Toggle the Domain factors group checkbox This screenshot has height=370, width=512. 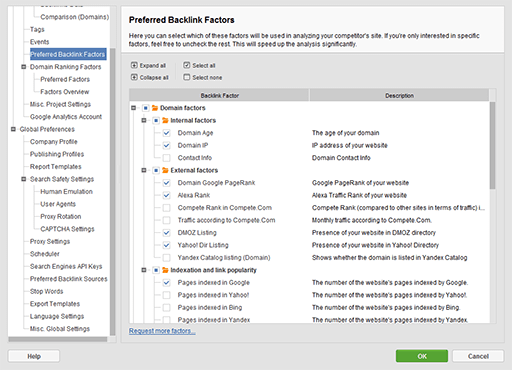(x=146, y=108)
